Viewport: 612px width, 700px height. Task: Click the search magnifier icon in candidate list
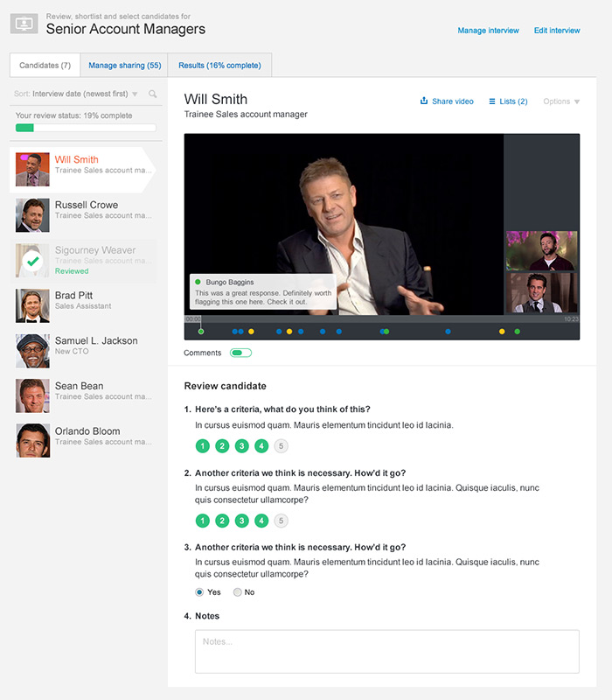[152, 94]
